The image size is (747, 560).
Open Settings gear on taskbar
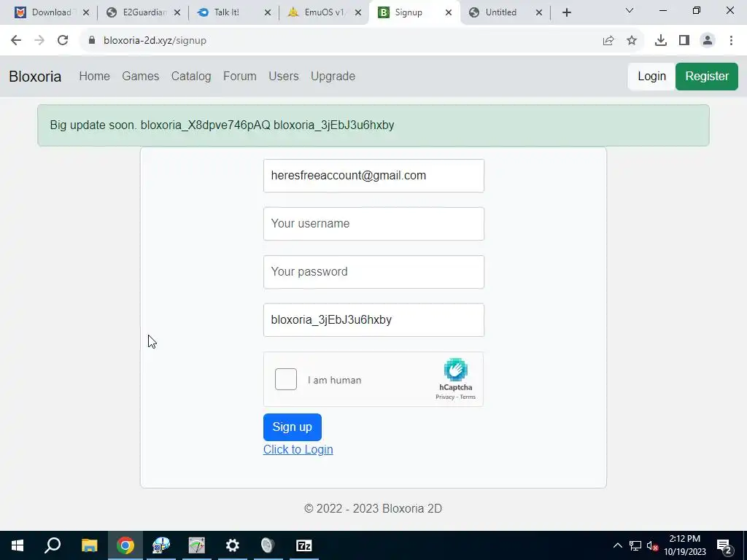(233, 545)
